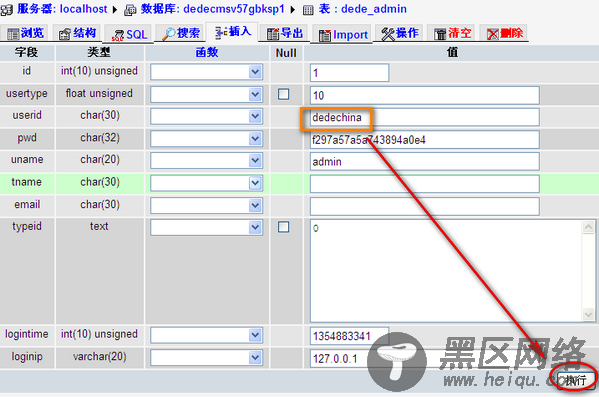
Task: Click the typeid textarea scroll up arrow
Action: tap(588, 227)
